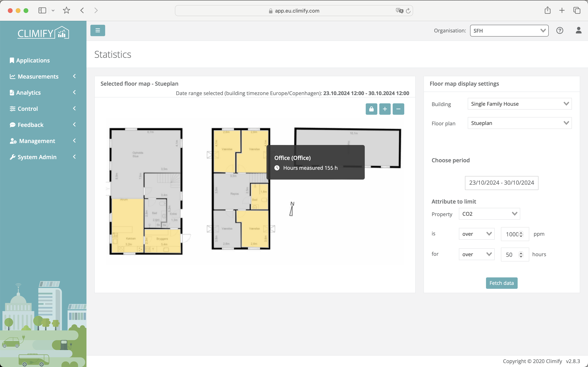
Task: Click the hamburger menu icon
Action: pyautogui.click(x=98, y=30)
